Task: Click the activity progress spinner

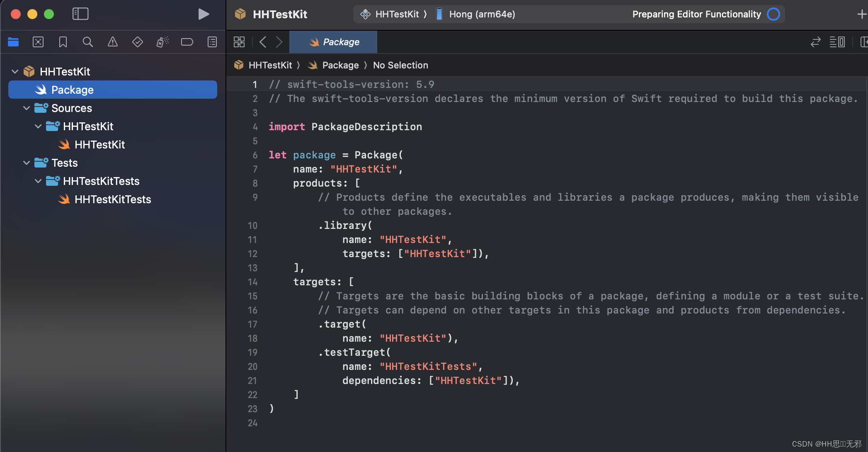Action: pos(773,14)
